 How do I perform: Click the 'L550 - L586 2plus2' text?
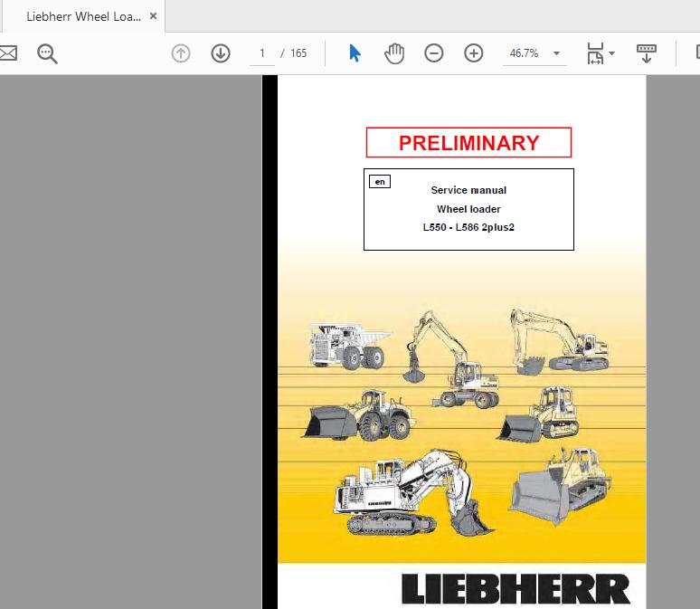[468, 227]
